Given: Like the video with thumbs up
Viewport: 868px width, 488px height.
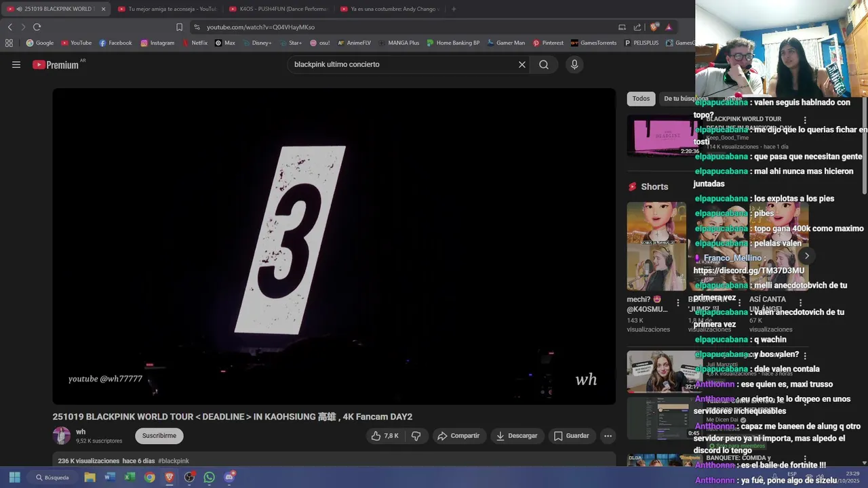Looking at the screenshot, I should (x=384, y=436).
